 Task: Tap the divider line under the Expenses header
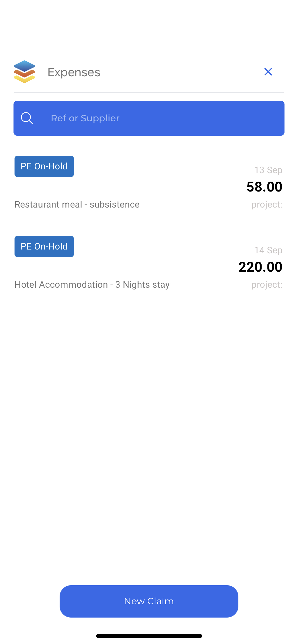[x=149, y=93]
